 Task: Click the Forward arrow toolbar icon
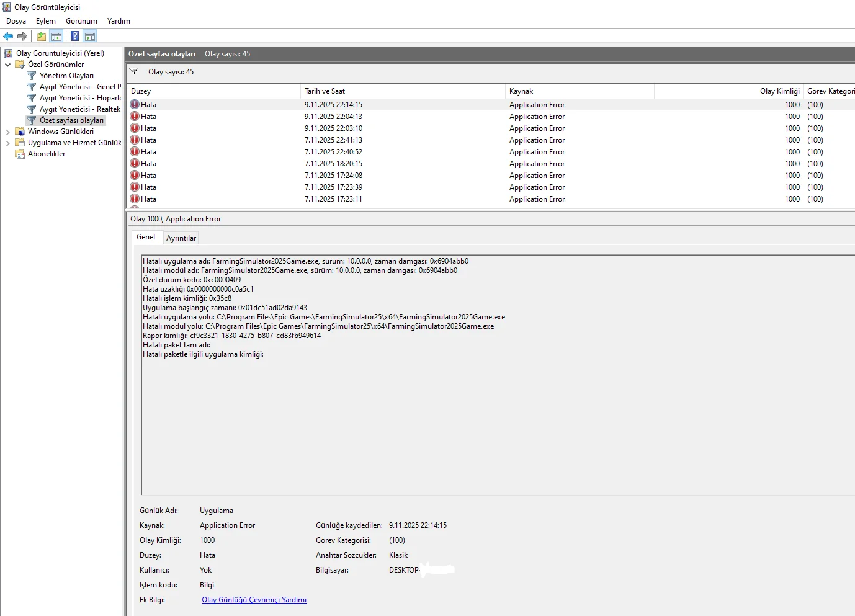pos(22,36)
